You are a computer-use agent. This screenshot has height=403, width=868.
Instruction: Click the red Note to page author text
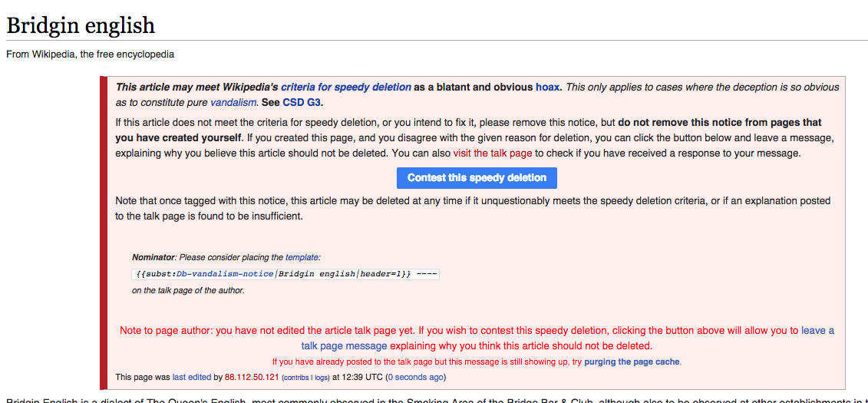pyautogui.click(x=477, y=339)
